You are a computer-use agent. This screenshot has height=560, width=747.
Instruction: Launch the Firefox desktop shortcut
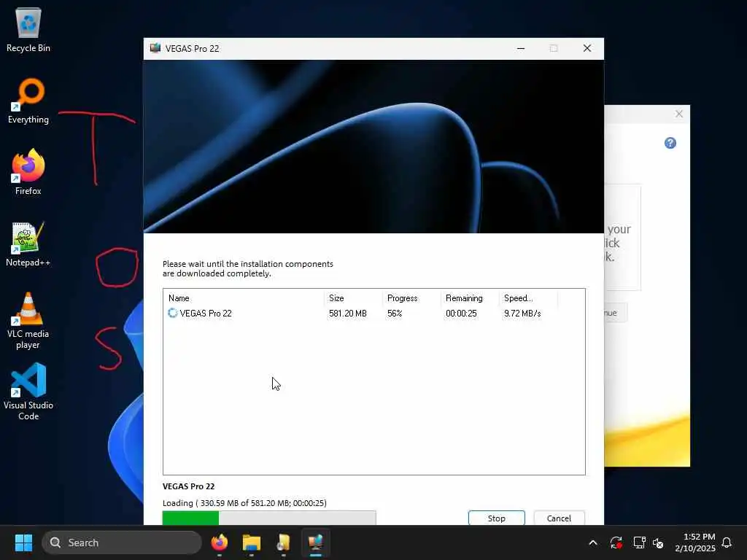[x=28, y=172]
